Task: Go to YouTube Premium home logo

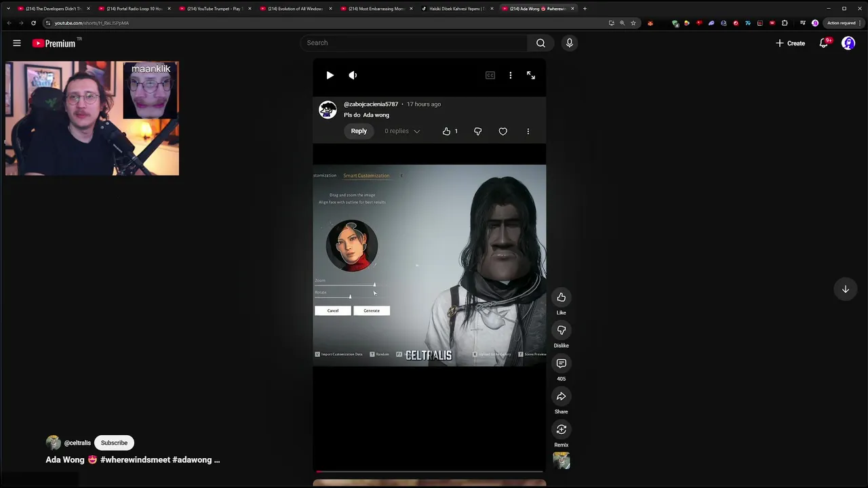Action: click(54, 43)
